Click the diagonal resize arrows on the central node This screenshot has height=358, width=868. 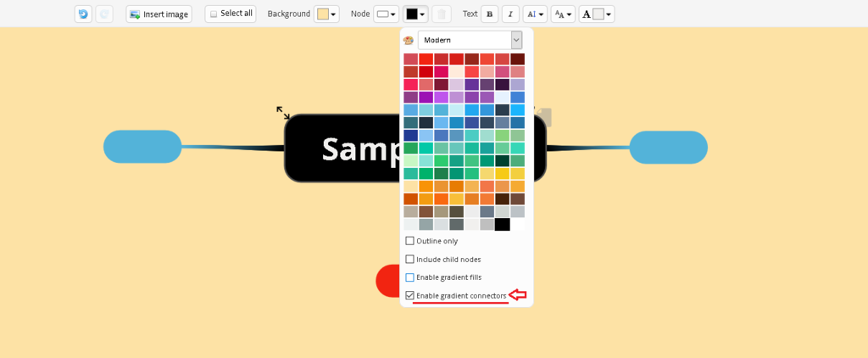click(x=283, y=113)
